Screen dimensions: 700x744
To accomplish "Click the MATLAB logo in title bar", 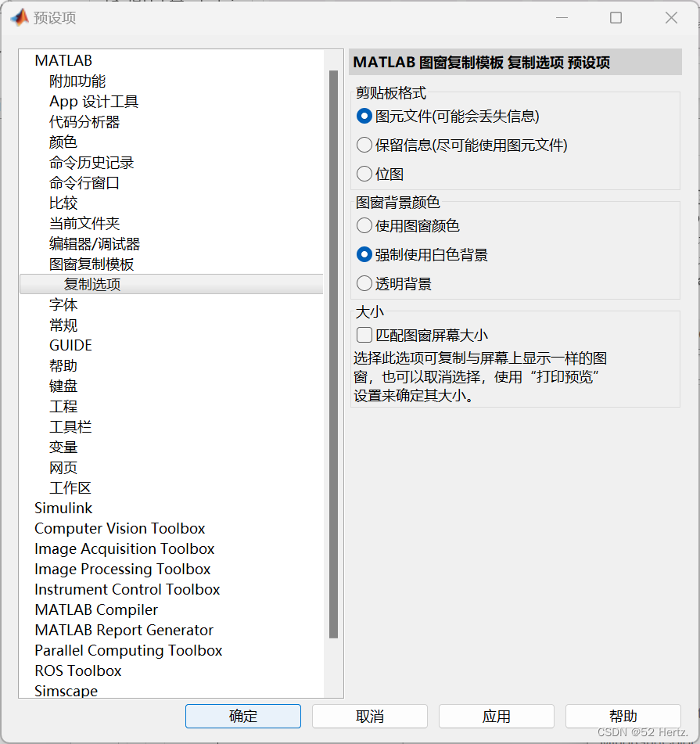I will [20, 17].
